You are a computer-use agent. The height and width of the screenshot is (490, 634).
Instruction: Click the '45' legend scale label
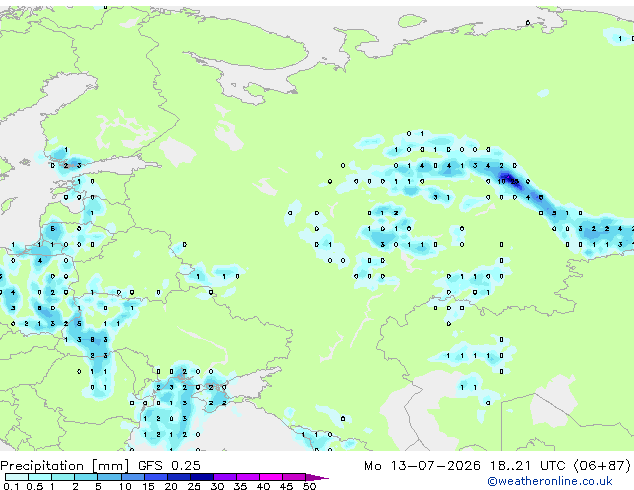pyautogui.click(x=286, y=486)
